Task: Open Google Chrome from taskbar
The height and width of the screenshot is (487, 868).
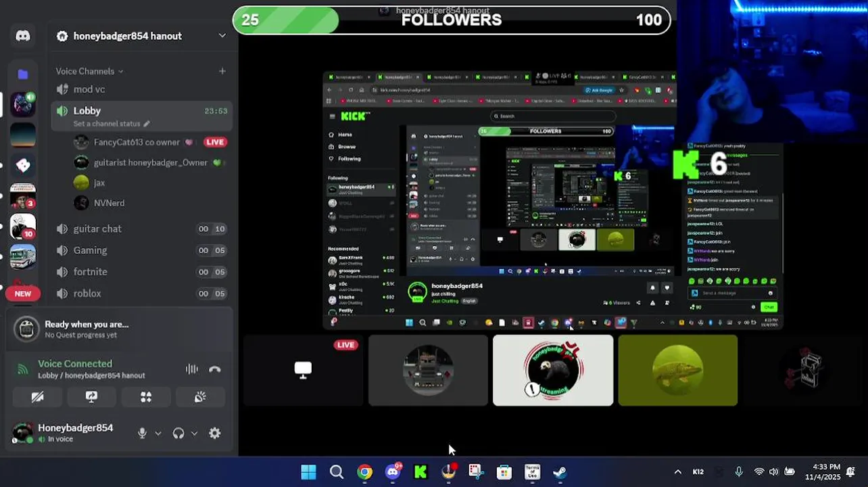Action: (364, 472)
